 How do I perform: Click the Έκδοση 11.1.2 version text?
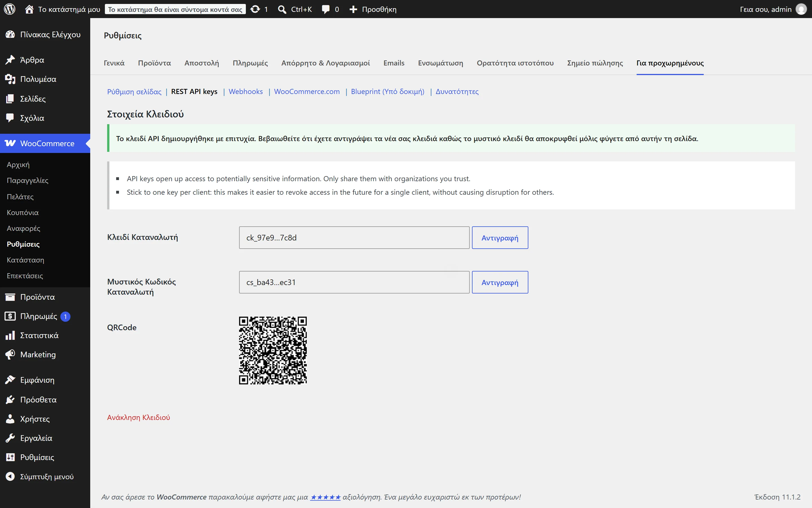(x=777, y=497)
